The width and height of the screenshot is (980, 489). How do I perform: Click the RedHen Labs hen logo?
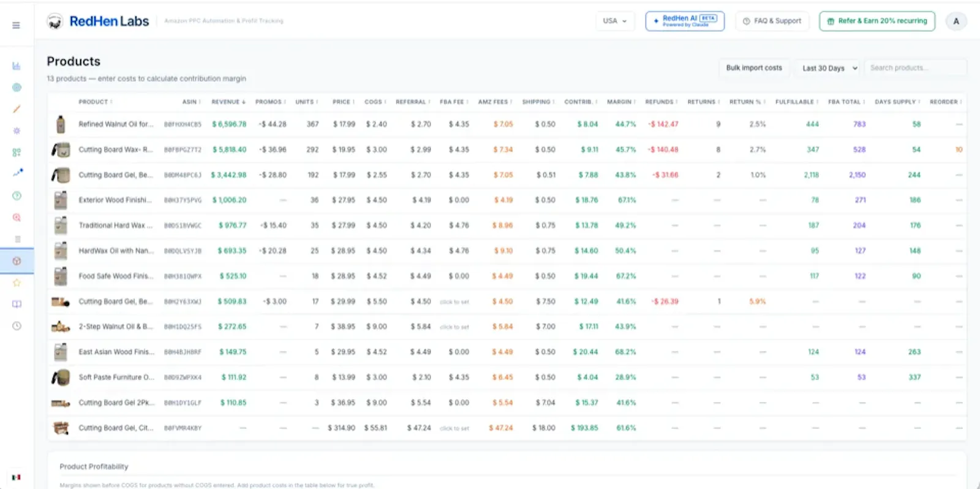point(55,21)
